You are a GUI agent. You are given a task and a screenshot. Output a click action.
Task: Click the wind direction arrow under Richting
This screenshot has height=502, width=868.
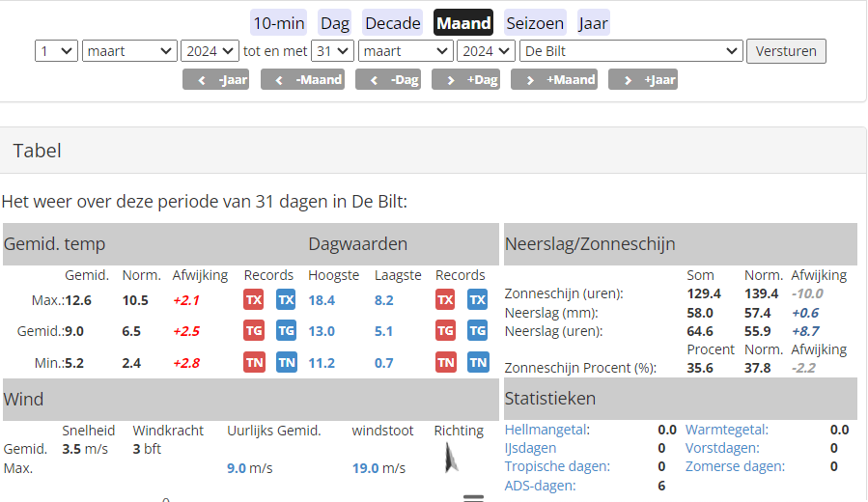450,457
